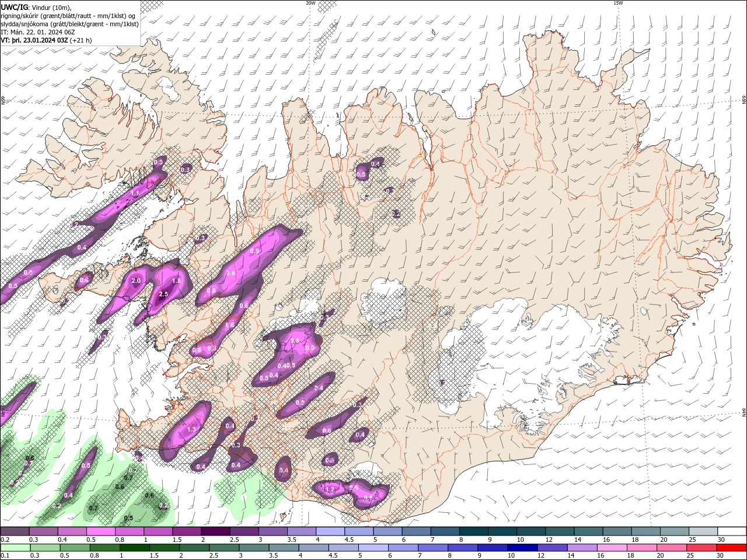
Task: Click the "VT: þri. 23.01.2024 03Z (+21 h)" line
Action: pos(46,40)
